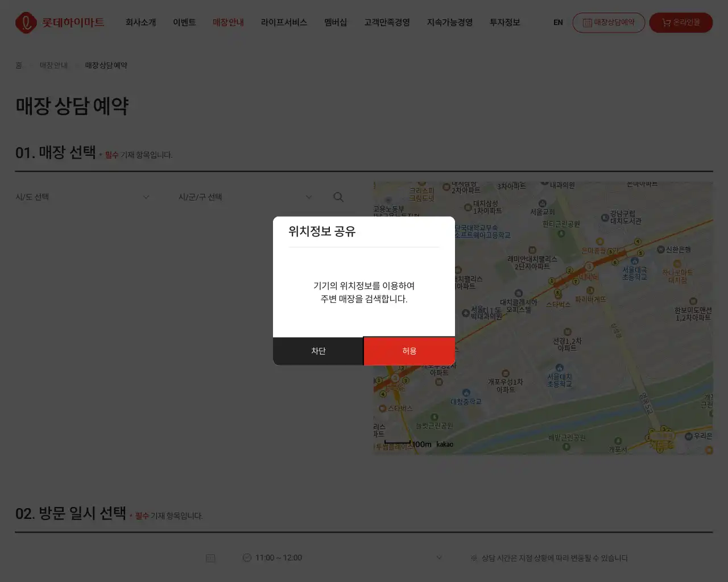Switch to English using the EN link
This screenshot has width=728, height=582.
pyautogui.click(x=557, y=23)
